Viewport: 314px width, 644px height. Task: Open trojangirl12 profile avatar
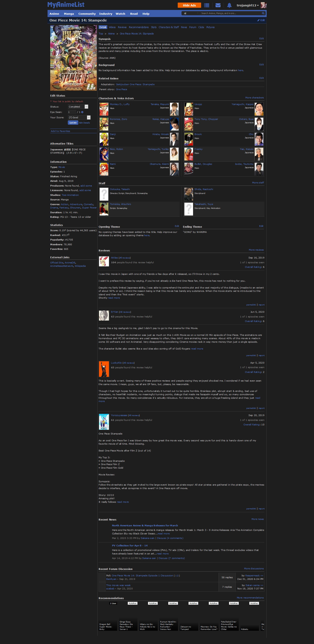(263, 5)
